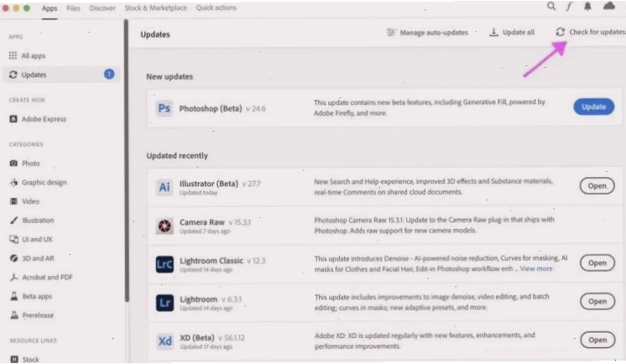Viewport: 626px width, 364px height.
Task: Click the Photoshop (Beta) Ps icon
Action: tap(164, 108)
